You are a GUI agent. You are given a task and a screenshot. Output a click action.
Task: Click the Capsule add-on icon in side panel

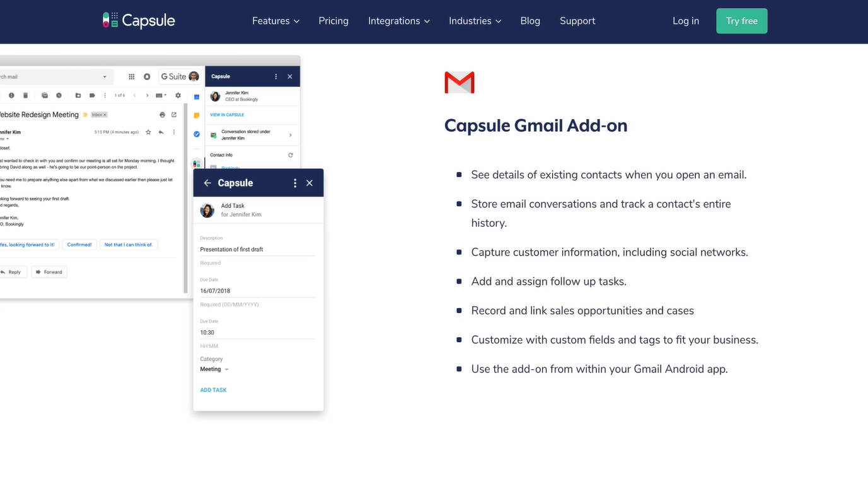click(x=197, y=163)
